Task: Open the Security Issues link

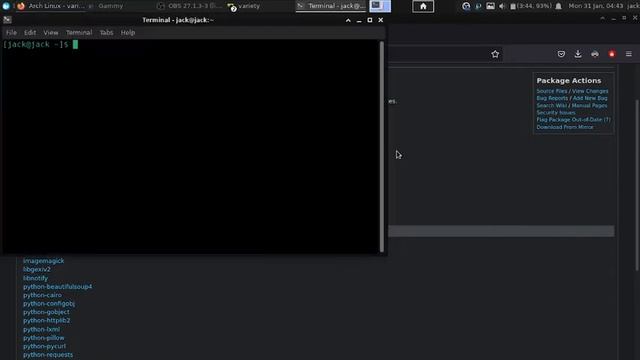Action: pyautogui.click(x=556, y=112)
